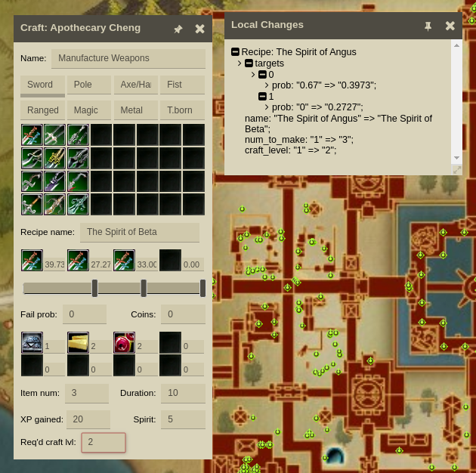
Task: Switch to the Pole weapon tab
Action: click(x=89, y=85)
